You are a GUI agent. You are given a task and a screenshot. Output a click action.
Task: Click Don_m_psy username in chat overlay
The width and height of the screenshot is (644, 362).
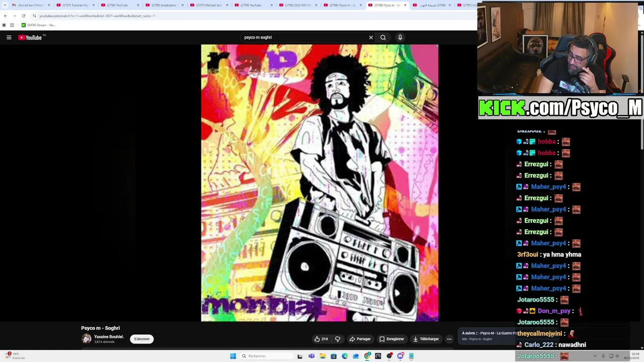[x=553, y=311]
